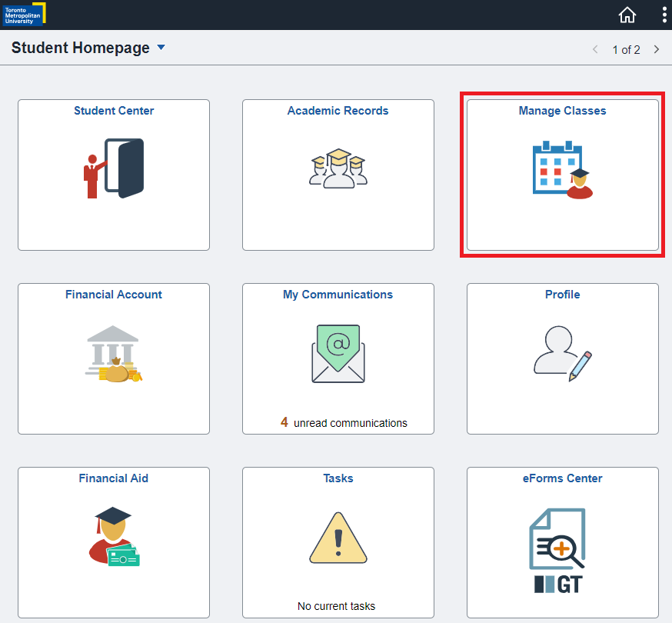This screenshot has width=672, height=623.
Task: Click the Manage Classes tile title
Action: pos(562,111)
